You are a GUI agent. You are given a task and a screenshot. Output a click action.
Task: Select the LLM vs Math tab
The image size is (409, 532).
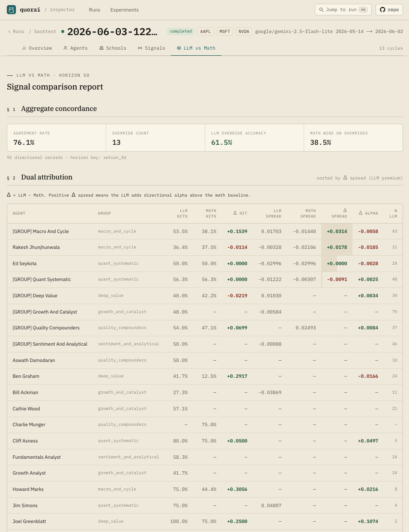(x=196, y=48)
